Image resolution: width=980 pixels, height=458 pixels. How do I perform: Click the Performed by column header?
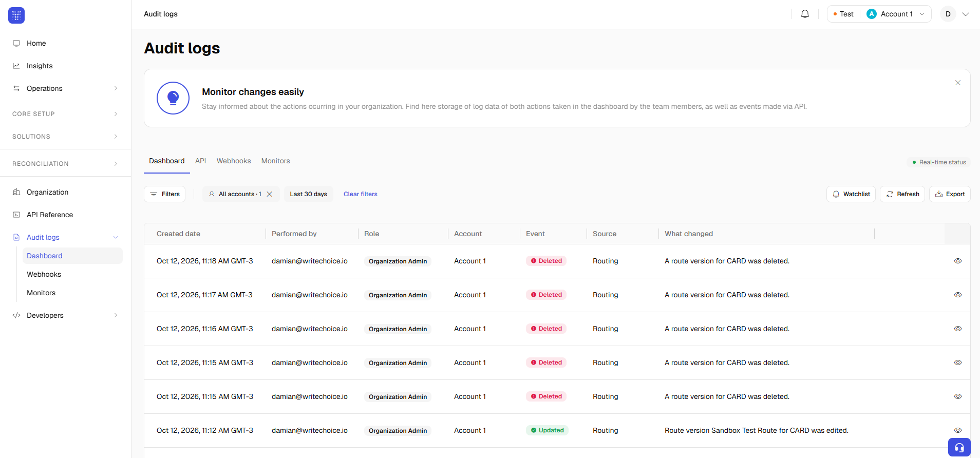(294, 234)
